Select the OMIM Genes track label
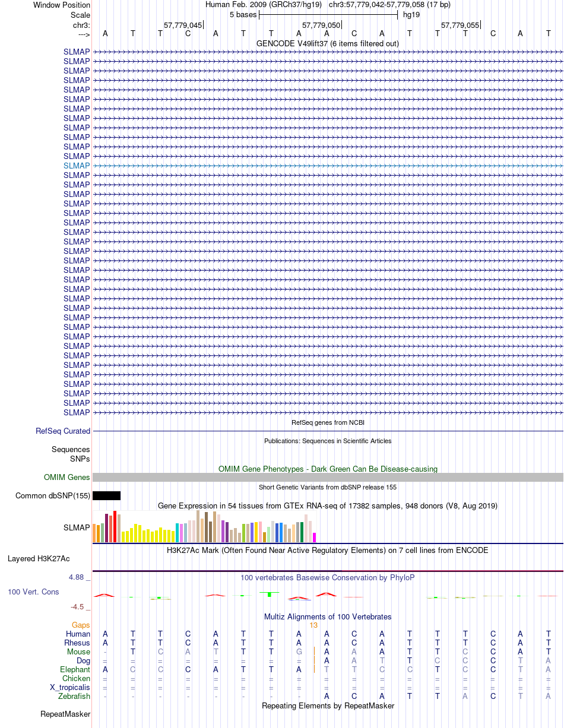The height and width of the screenshot is (728, 564). tap(67, 477)
